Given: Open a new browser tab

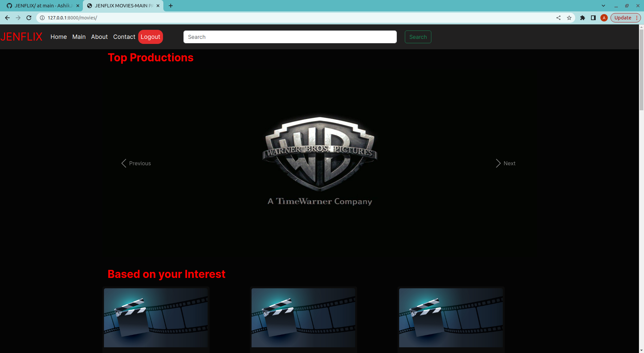Looking at the screenshot, I should 171,6.
